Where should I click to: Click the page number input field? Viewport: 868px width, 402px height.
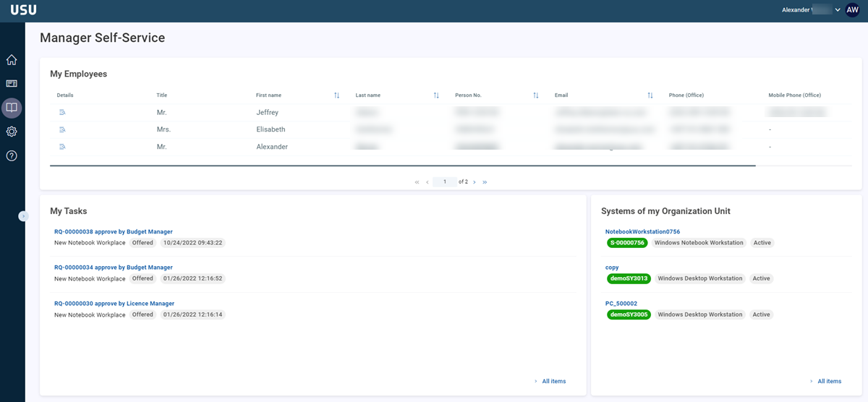click(445, 182)
